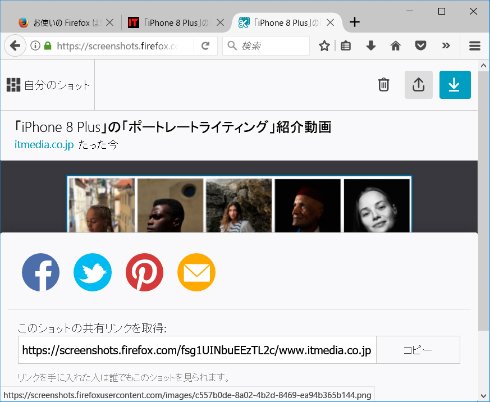
Task: Share the shot on Pinterest
Action: (x=145, y=272)
